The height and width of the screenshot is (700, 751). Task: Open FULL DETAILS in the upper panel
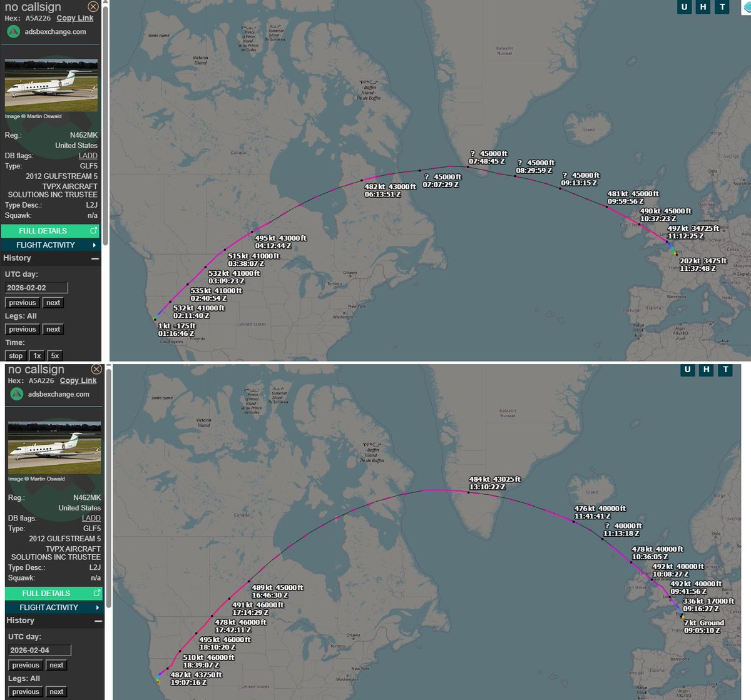pos(50,231)
